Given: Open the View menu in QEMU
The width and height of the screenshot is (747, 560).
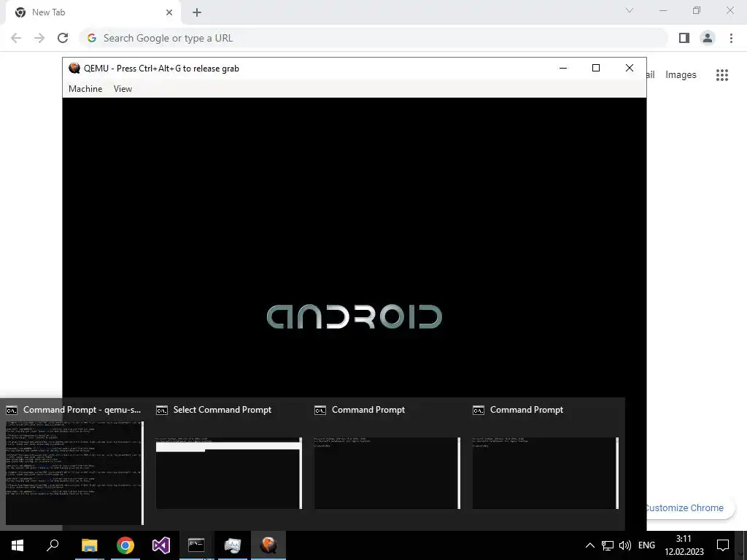Looking at the screenshot, I should 123,88.
